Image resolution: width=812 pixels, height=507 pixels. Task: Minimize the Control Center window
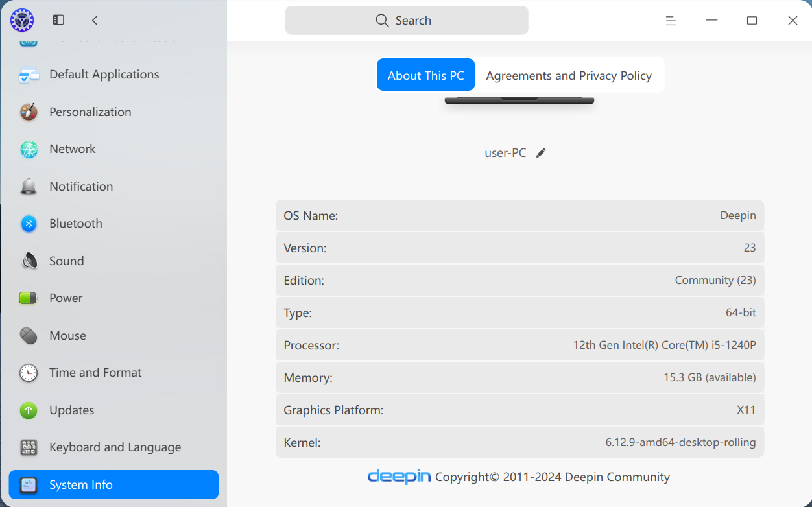711,21
